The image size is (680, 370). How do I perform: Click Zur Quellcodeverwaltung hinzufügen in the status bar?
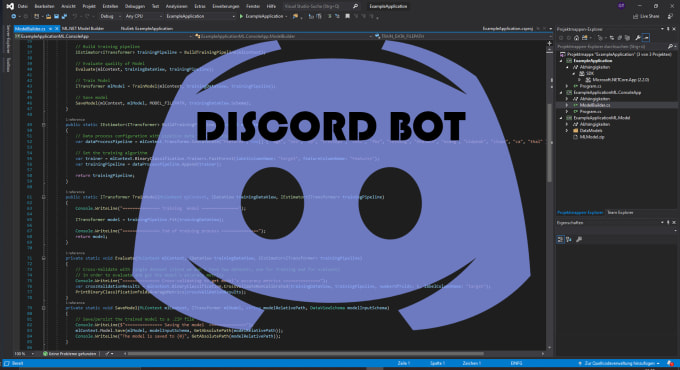pyautogui.click(x=619, y=363)
